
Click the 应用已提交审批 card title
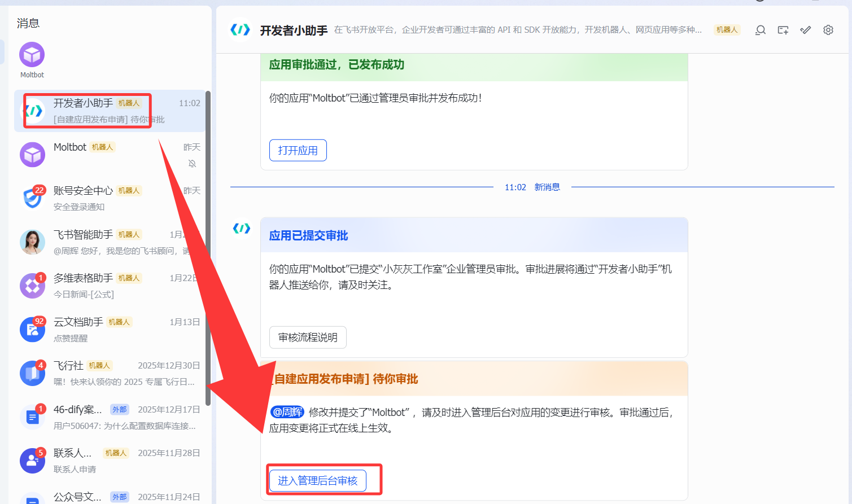coord(308,236)
